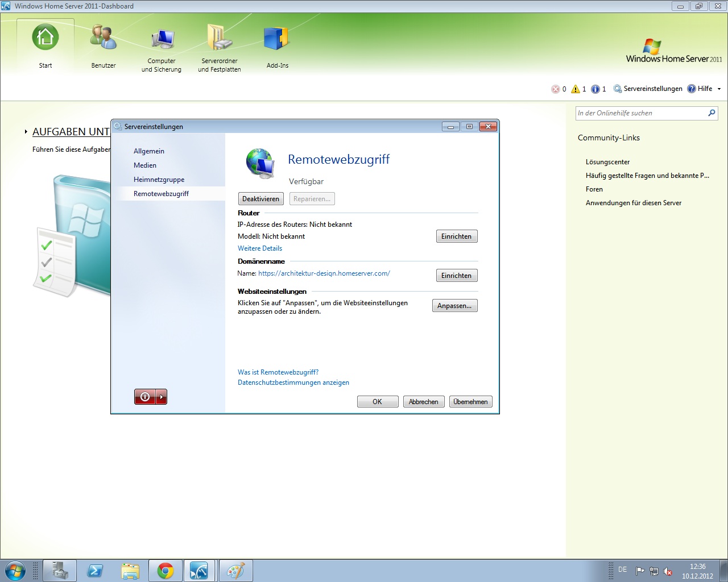The image size is (728, 582).
Task: Click the online help search magnifier
Action: [712, 113]
